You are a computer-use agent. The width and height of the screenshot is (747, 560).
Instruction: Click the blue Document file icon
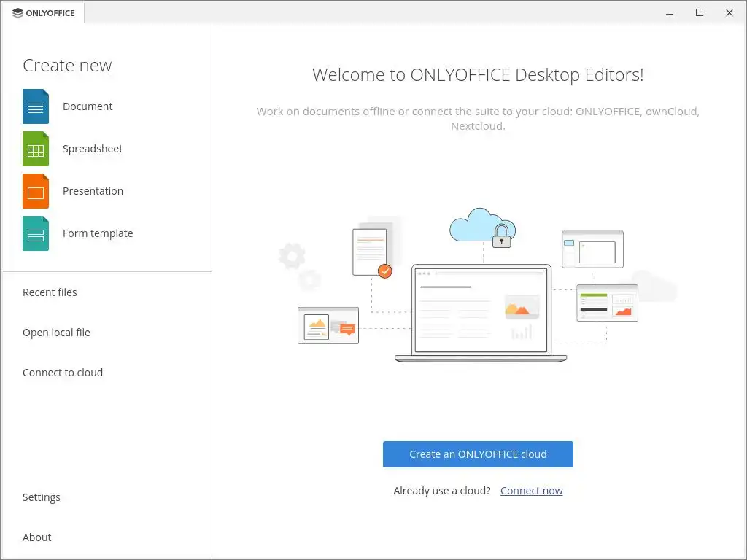36,106
